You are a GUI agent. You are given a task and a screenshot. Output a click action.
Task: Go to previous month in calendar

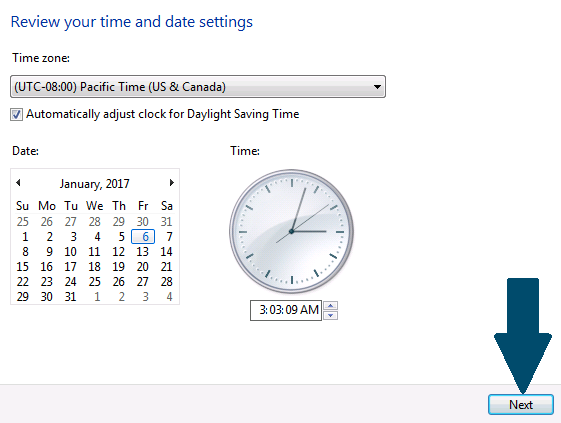[x=18, y=183]
